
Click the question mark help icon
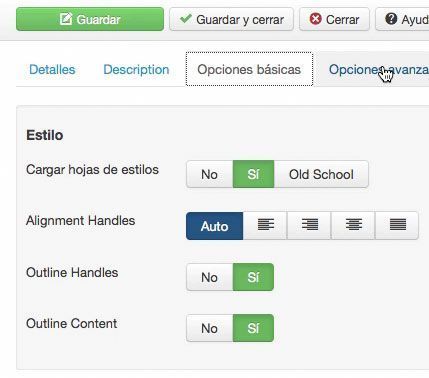pos(391,19)
